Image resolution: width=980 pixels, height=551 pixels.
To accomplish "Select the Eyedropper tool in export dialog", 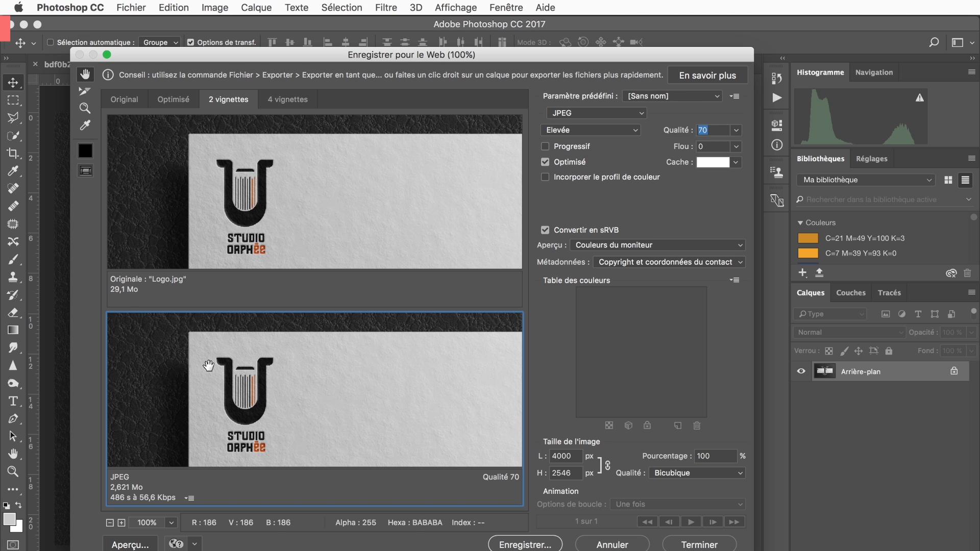I will click(x=85, y=126).
